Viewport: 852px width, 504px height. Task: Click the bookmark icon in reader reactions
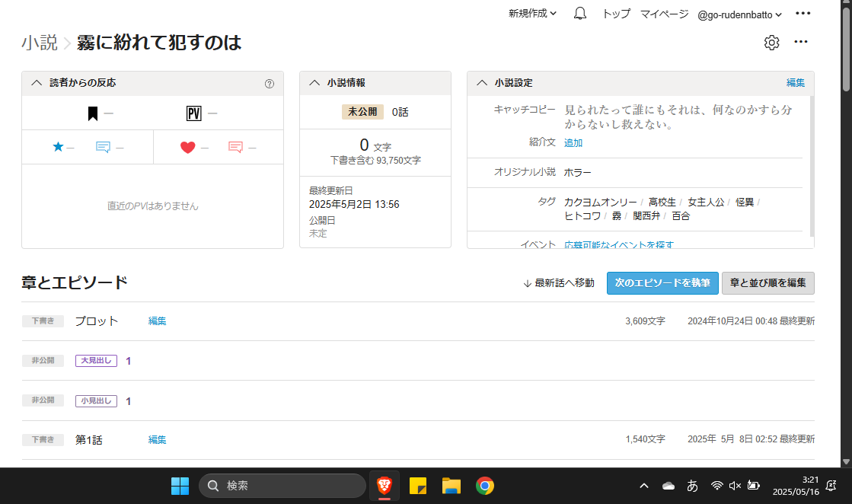click(x=93, y=114)
